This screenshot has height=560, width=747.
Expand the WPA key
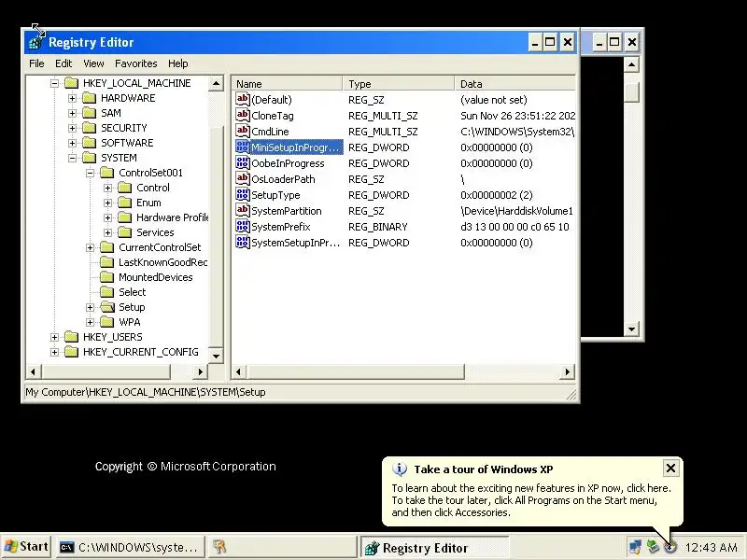click(x=90, y=322)
